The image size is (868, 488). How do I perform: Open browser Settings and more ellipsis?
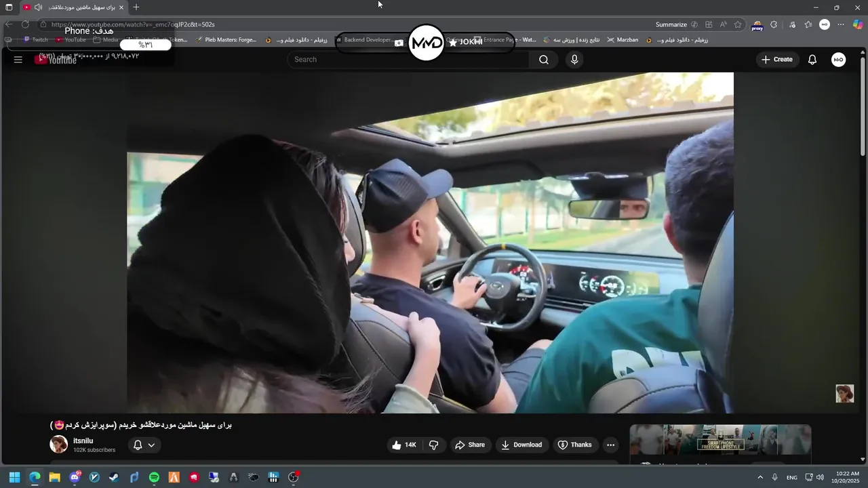[841, 24]
